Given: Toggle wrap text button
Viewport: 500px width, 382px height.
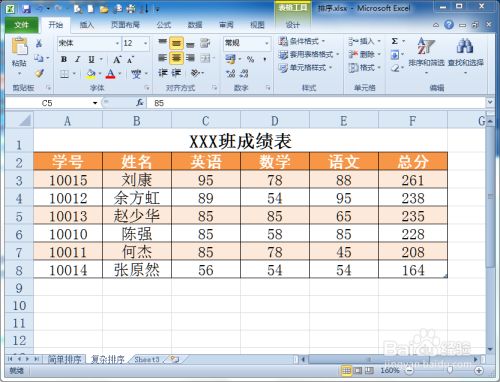Looking at the screenshot, I should tap(205, 43).
